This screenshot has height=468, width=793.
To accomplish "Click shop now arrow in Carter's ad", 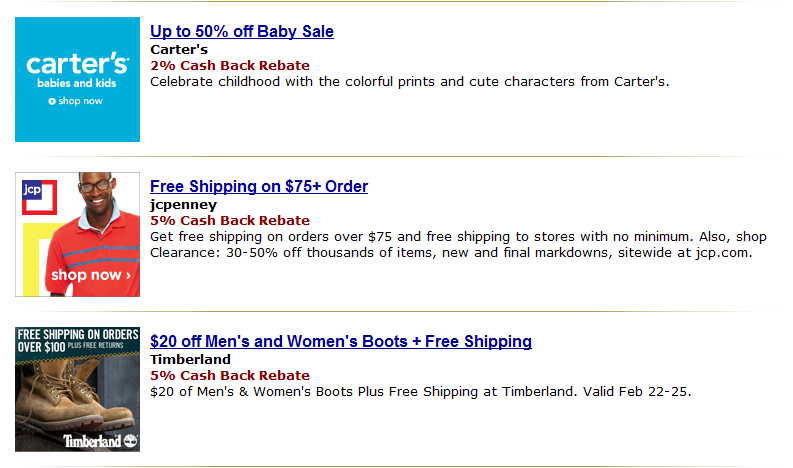I will pos(75,101).
